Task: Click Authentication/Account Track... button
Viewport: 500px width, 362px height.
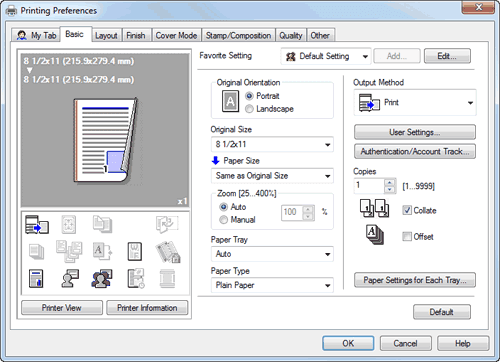Action: point(415,151)
